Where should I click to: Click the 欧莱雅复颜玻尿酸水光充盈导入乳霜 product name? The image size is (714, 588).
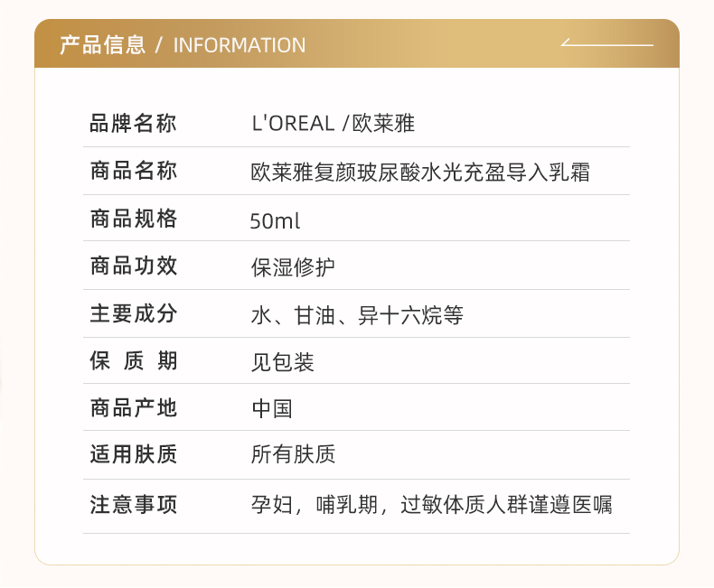pyautogui.click(x=420, y=173)
